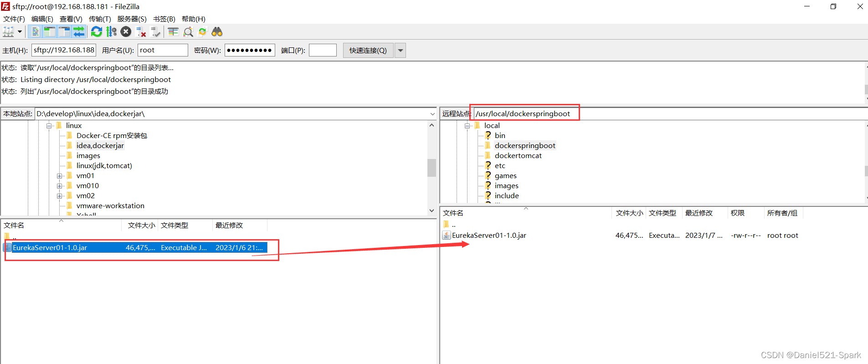Select local file EurekaServer01-1.0.jar
This screenshot has width=868, height=364.
[135, 248]
